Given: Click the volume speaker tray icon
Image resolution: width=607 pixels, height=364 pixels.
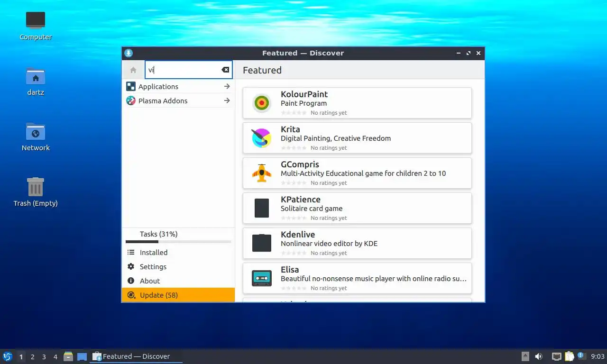Looking at the screenshot, I should (539, 356).
